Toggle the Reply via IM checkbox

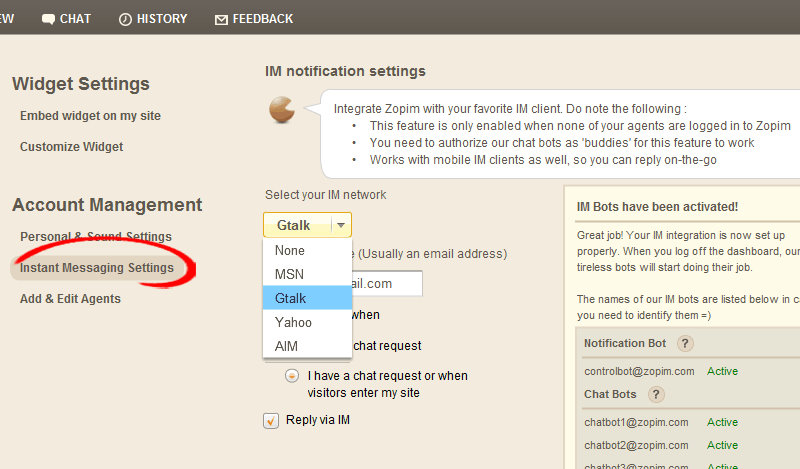point(271,421)
